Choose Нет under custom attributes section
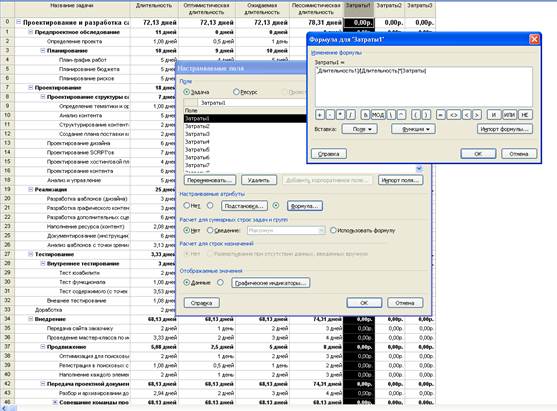Image resolution: width=557 pixels, height=411 pixels. click(186, 205)
